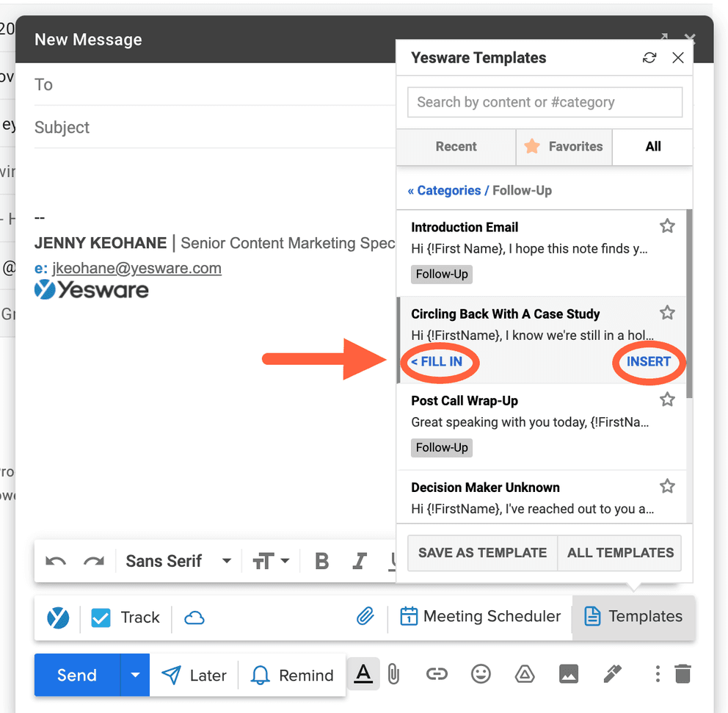Refresh the Yesware Templates list
The image size is (728, 713).
pos(649,57)
